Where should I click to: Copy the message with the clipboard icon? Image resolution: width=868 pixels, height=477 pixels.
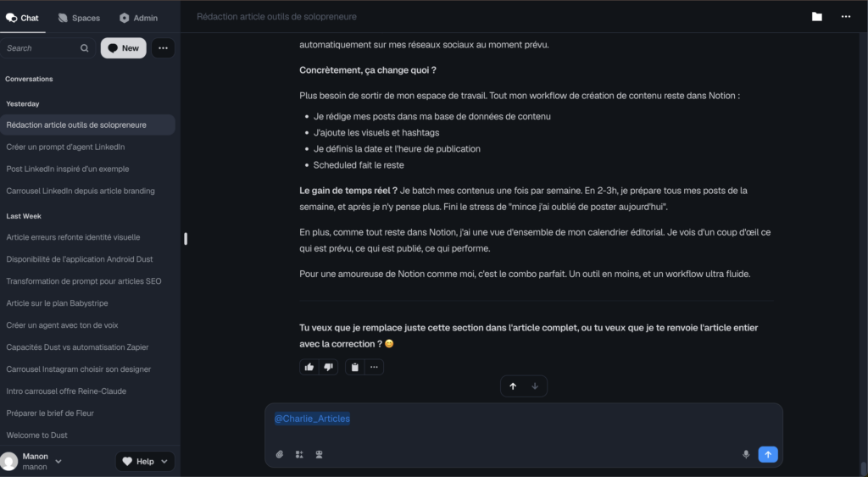click(x=355, y=367)
